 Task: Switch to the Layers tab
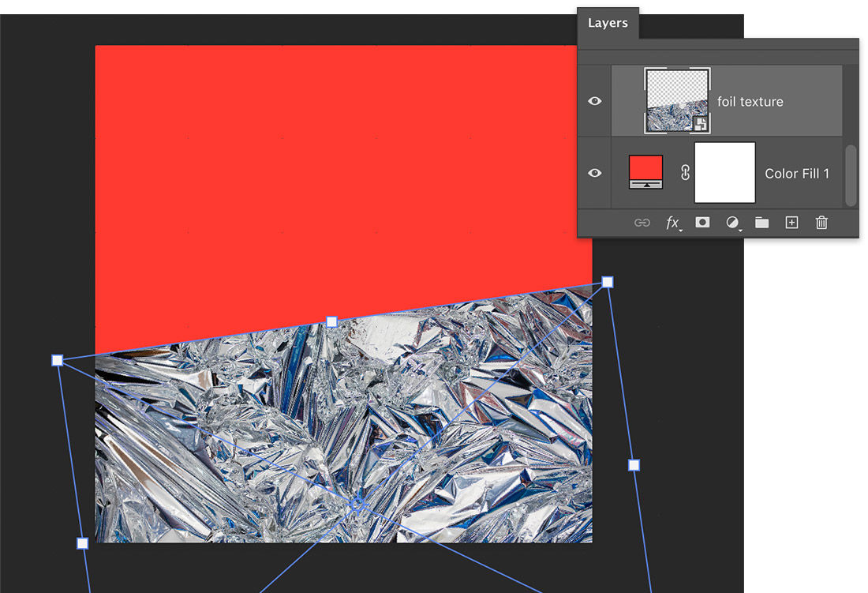(608, 24)
